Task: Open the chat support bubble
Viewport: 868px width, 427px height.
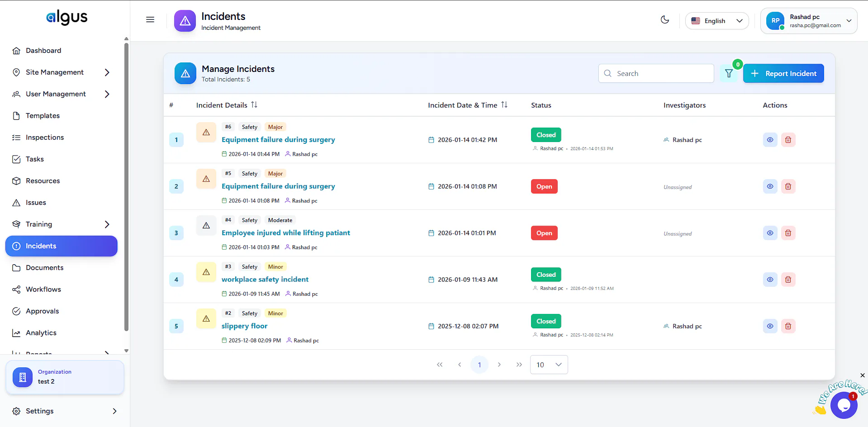Action: tap(844, 405)
